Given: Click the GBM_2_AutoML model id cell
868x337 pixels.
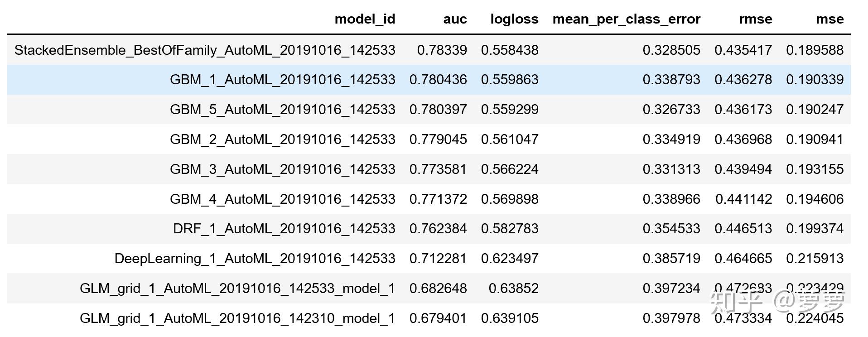Looking at the screenshot, I should point(282,140).
